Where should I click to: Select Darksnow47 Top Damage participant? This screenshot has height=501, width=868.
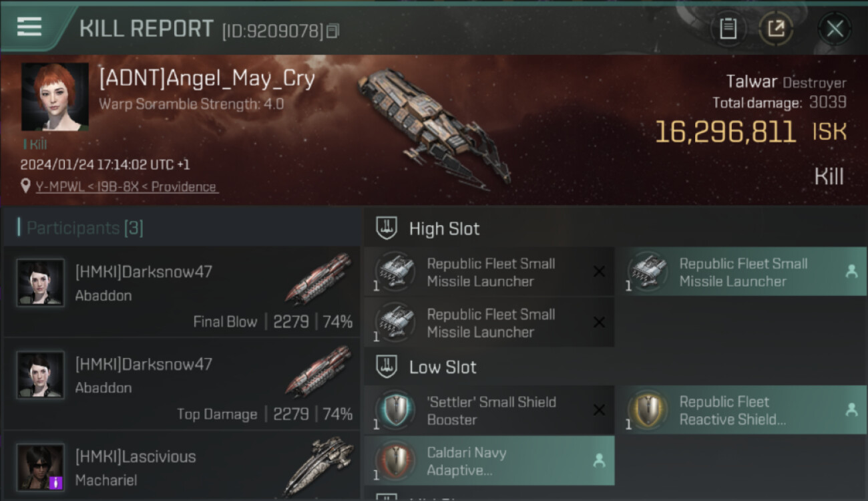pyautogui.click(x=182, y=383)
